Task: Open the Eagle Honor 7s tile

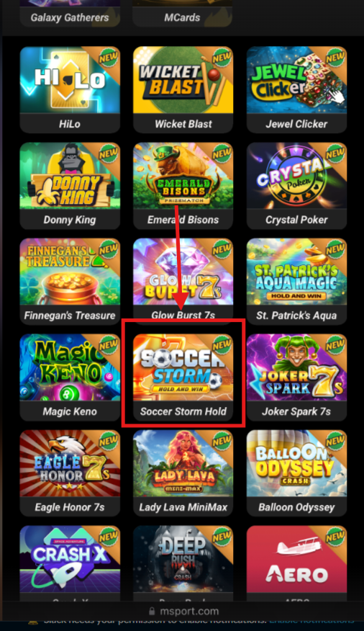Action: tap(70, 473)
